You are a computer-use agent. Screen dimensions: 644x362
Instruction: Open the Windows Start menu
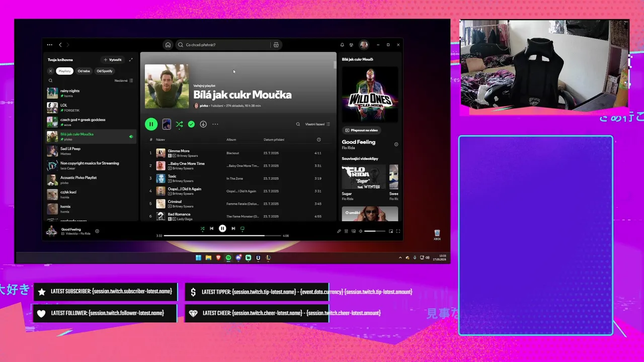[x=198, y=257]
